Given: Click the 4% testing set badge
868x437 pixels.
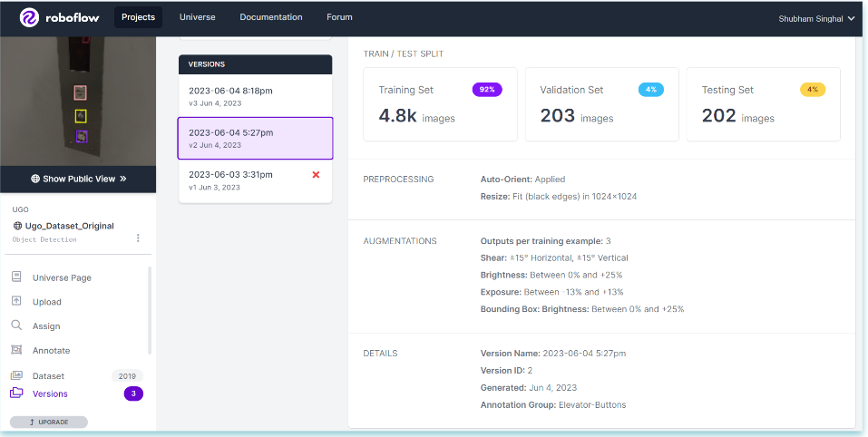Looking at the screenshot, I should click(x=813, y=90).
